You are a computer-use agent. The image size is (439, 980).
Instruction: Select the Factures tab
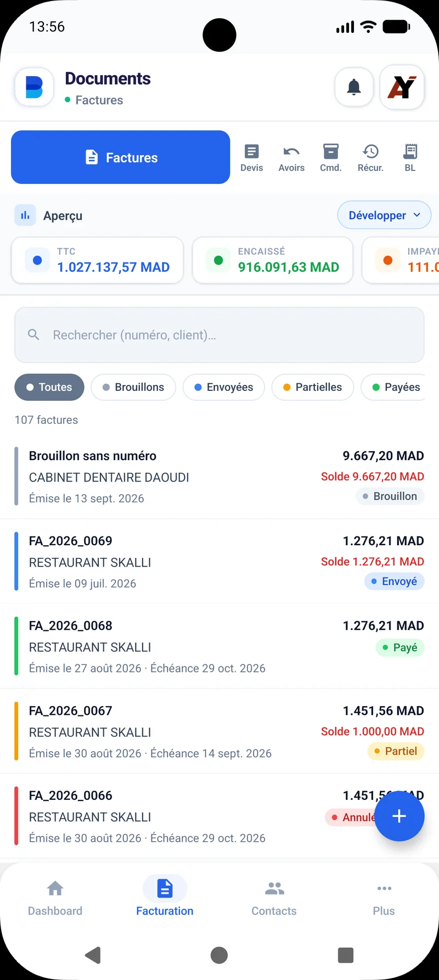120,157
